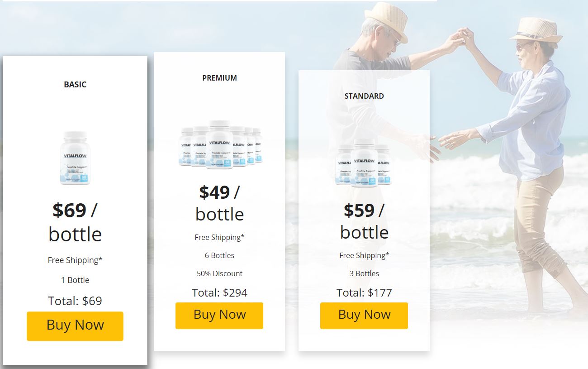The width and height of the screenshot is (588, 369).
Task: Click Buy Now in the Premium plan
Action: click(219, 315)
